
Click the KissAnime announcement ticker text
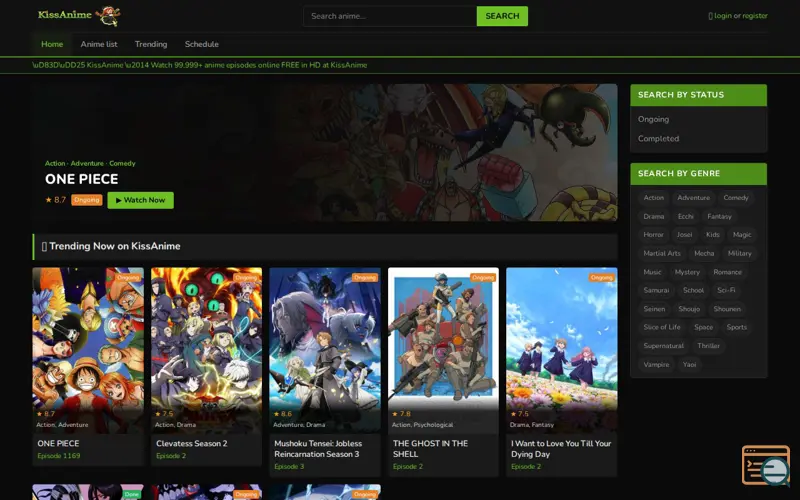(199, 65)
